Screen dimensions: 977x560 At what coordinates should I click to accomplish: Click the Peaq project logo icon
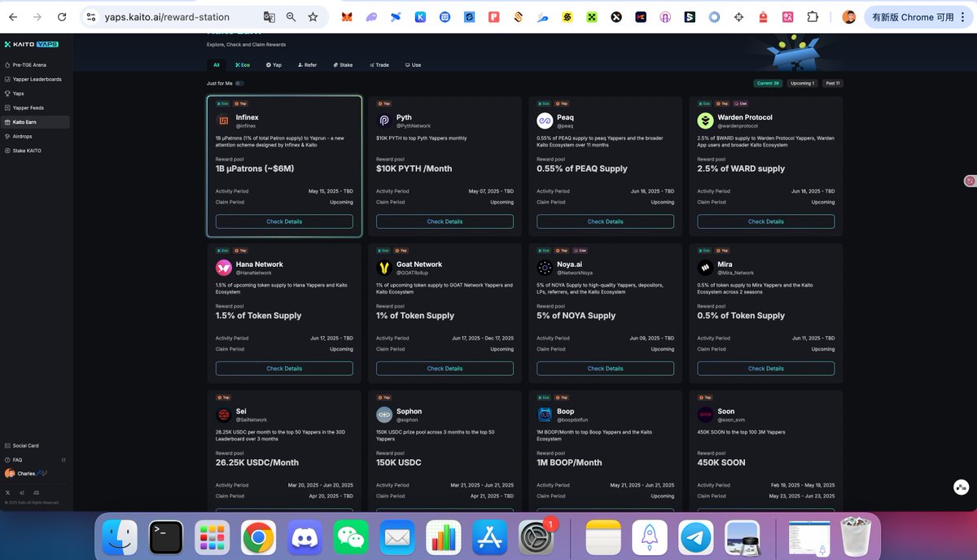coord(545,121)
